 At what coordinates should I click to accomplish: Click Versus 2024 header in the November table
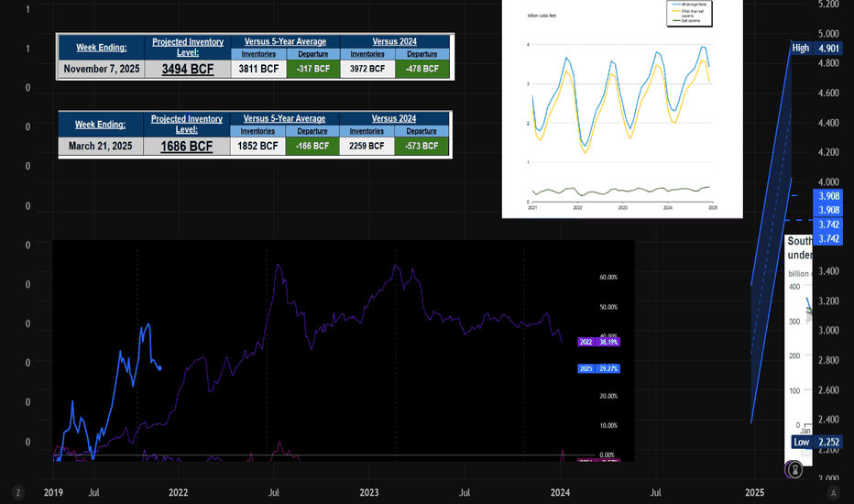(394, 41)
